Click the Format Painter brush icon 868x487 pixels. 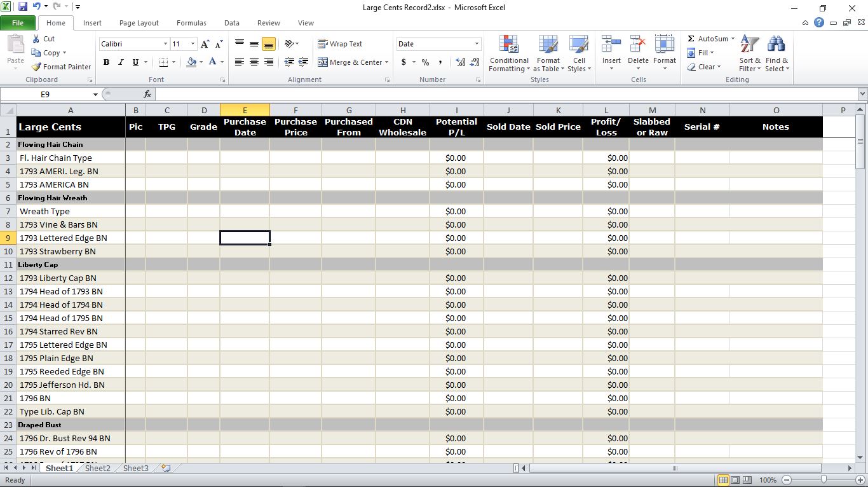tap(37, 67)
